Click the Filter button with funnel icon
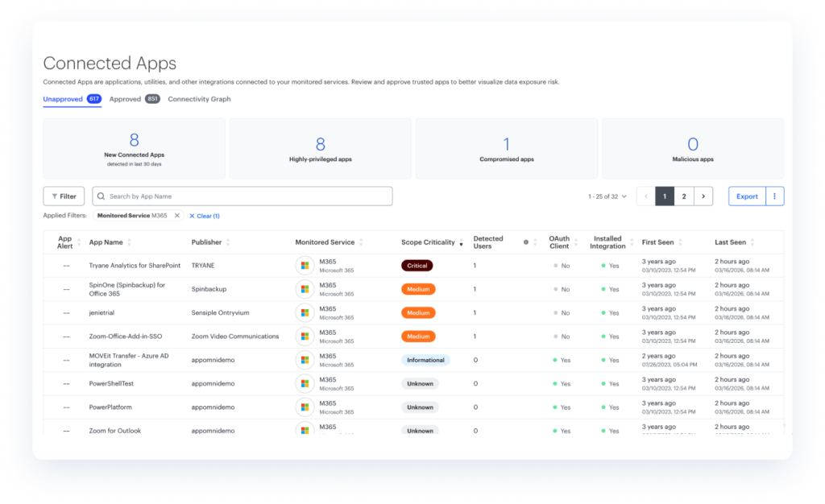Viewport: 825px width, 504px height. [x=64, y=196]
